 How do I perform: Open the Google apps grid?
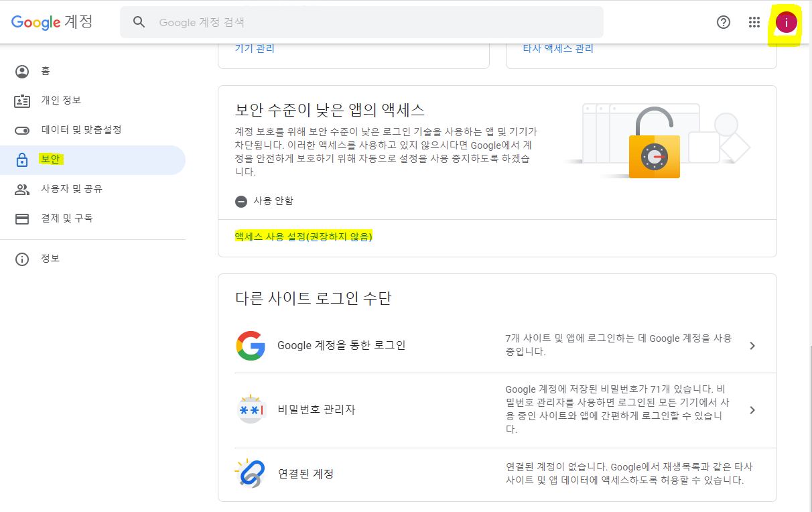pyautogui.click(x=754, y=22)
